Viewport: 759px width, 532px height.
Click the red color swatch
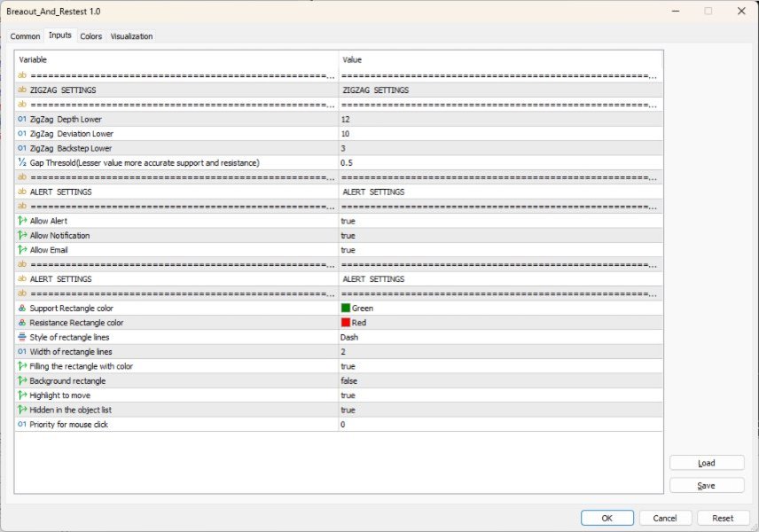tap(346, 323)
